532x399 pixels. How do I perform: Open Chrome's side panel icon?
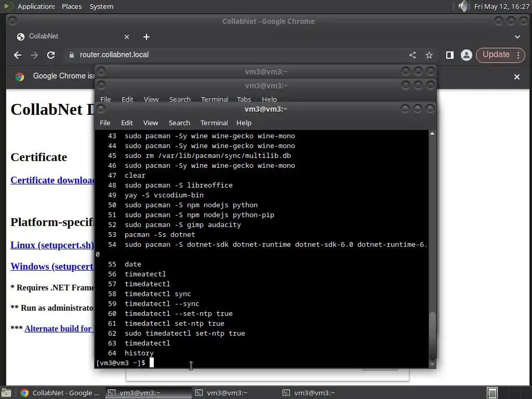coord(450,55)
